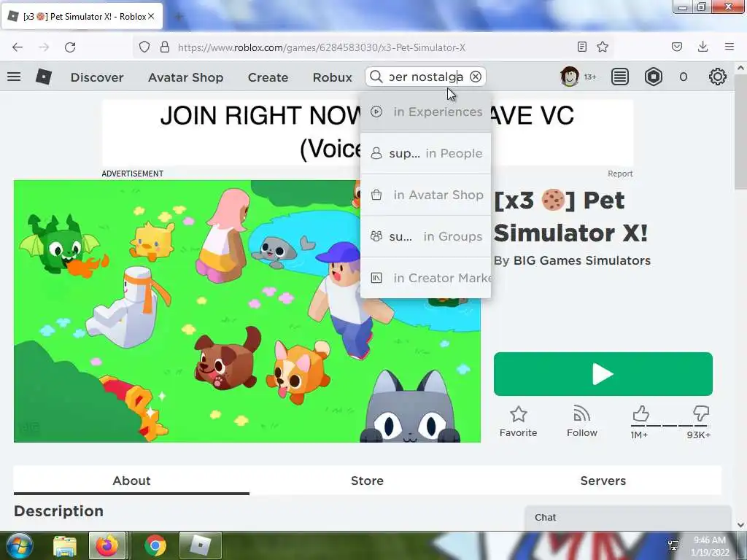Screen dimensions: 747x560
Task: Click Firefox taskbar icon
Action: tap(107, 545)
